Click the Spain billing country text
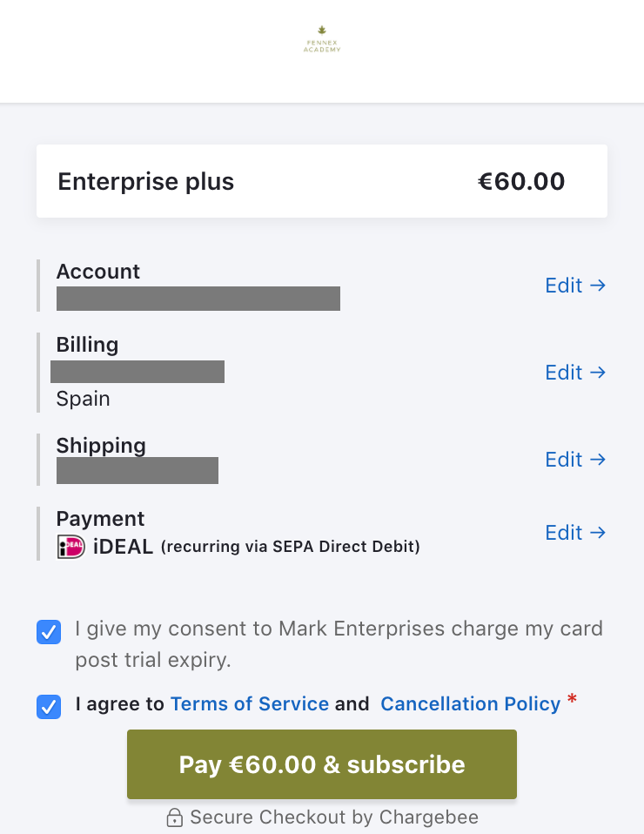644x834 pixels. 84,399
